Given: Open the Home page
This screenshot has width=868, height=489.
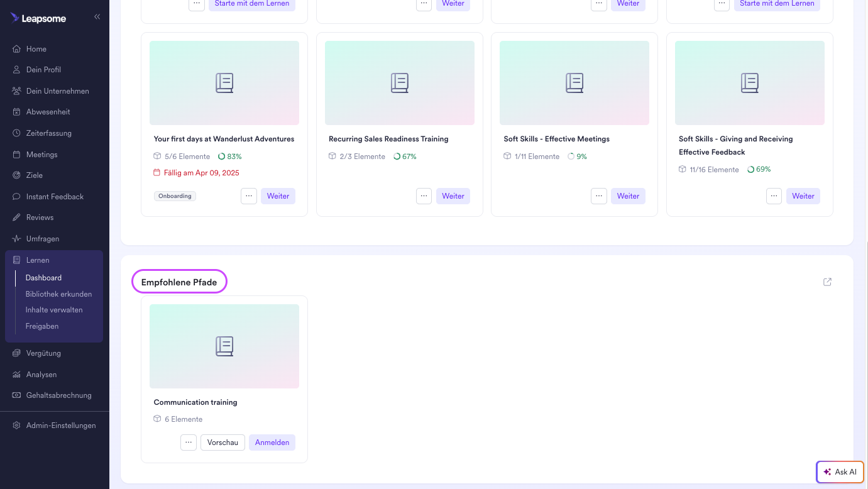Looking at the screenshot, I should [x=36, y=49].
